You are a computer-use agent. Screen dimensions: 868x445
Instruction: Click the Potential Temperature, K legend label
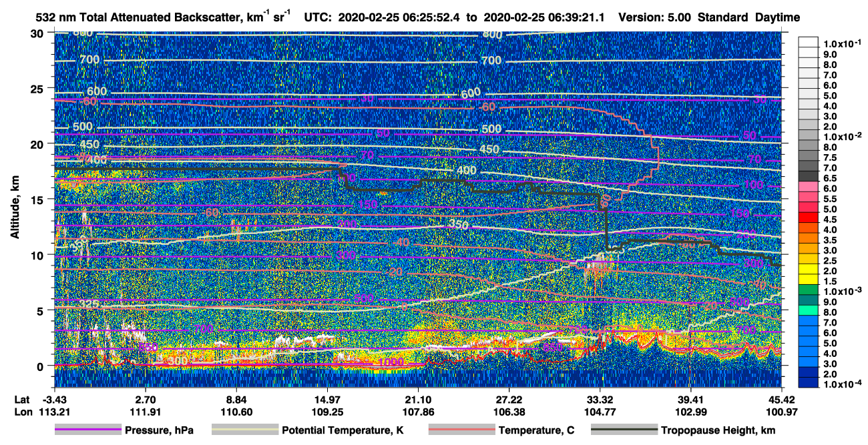[x=343, y=430]
